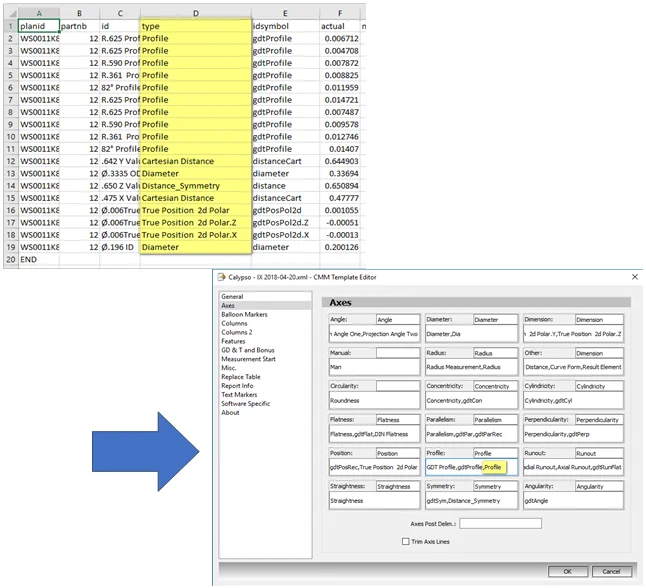This screenshot has height=588, width=646.
Task: Select General in the settings list
Action: tap(232, 297)
